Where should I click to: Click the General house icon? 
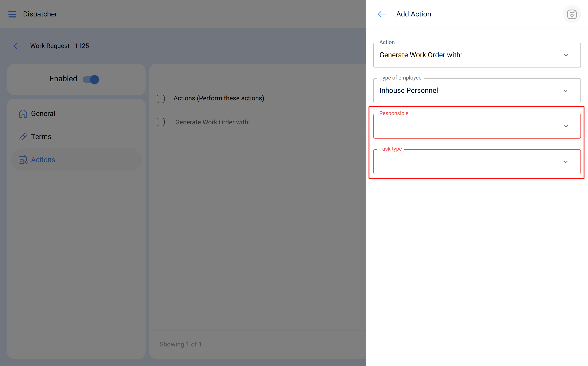pyautogui.click(x=23, y=113)
